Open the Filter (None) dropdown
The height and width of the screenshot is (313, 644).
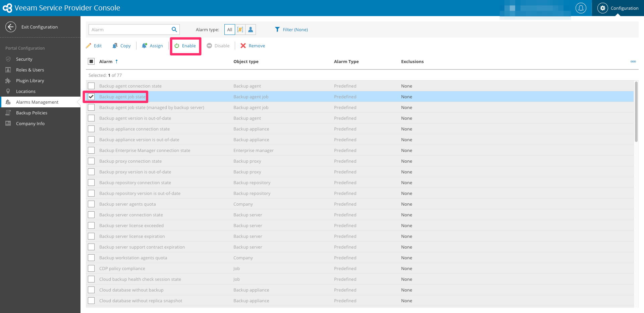click(291, 30)
